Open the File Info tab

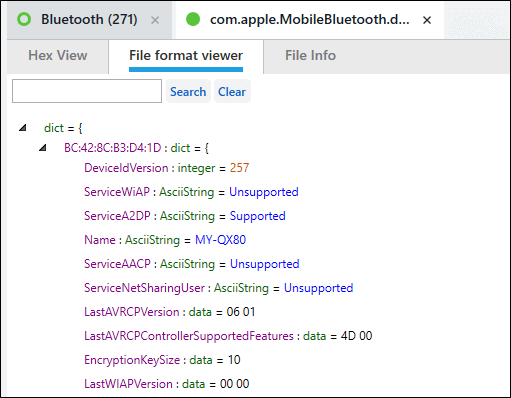point(310,56)
